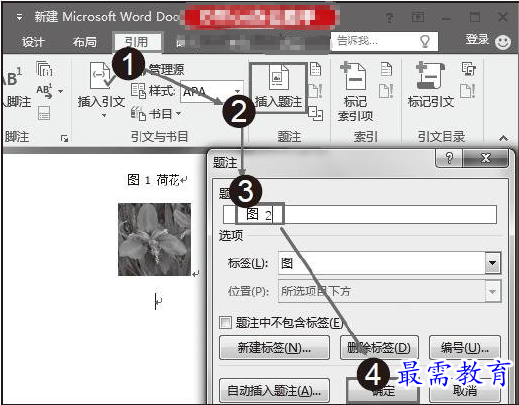
Task: Click the insert endnote icon
Action: tap(44, 69)
